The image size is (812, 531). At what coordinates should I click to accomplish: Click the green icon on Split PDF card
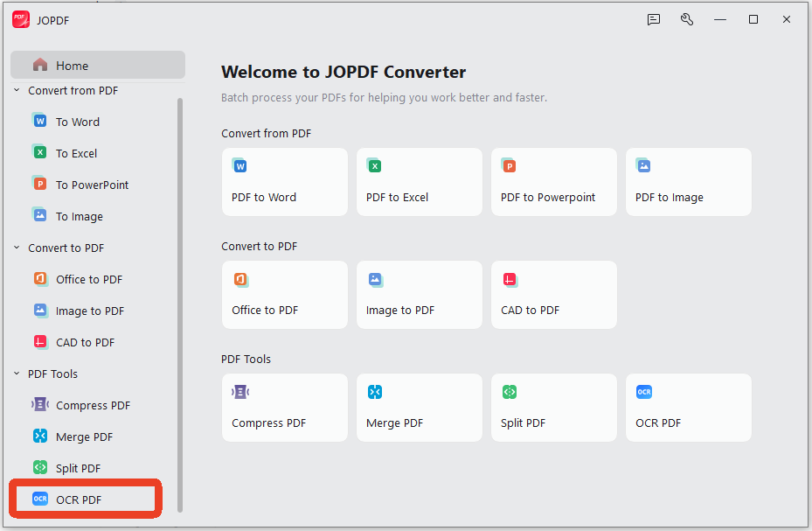510,392
